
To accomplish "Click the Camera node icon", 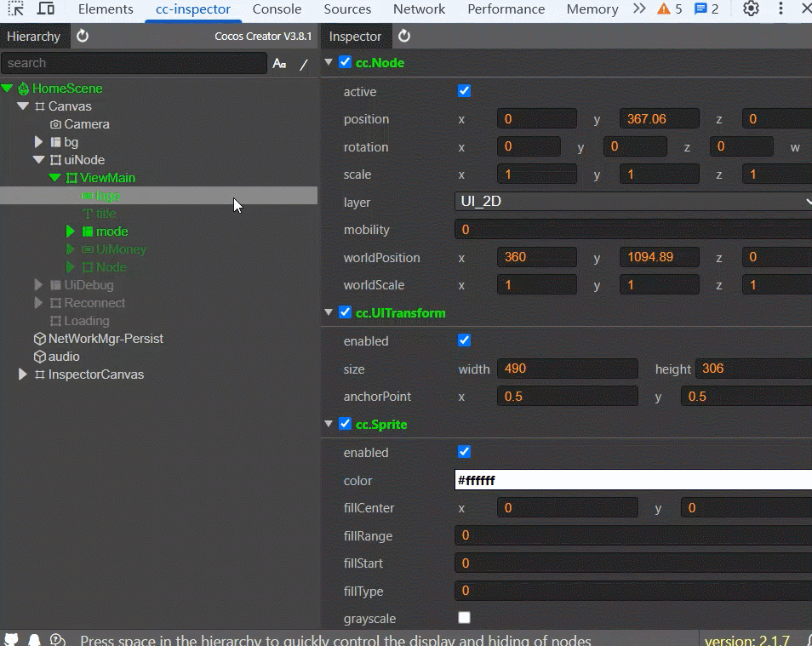I will point(55,124).
